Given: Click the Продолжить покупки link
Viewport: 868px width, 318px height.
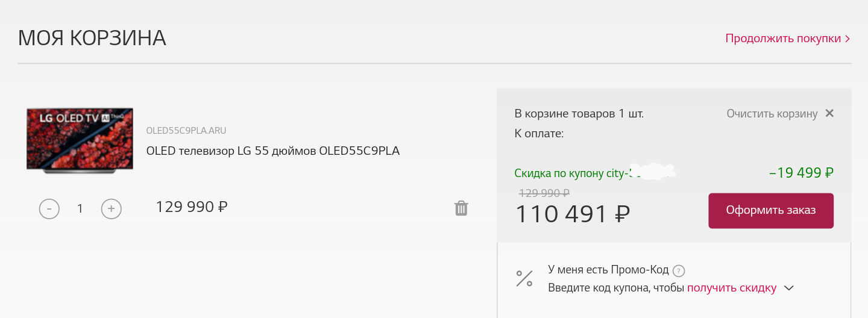Looking at the screenshot, I should (782, 39).
